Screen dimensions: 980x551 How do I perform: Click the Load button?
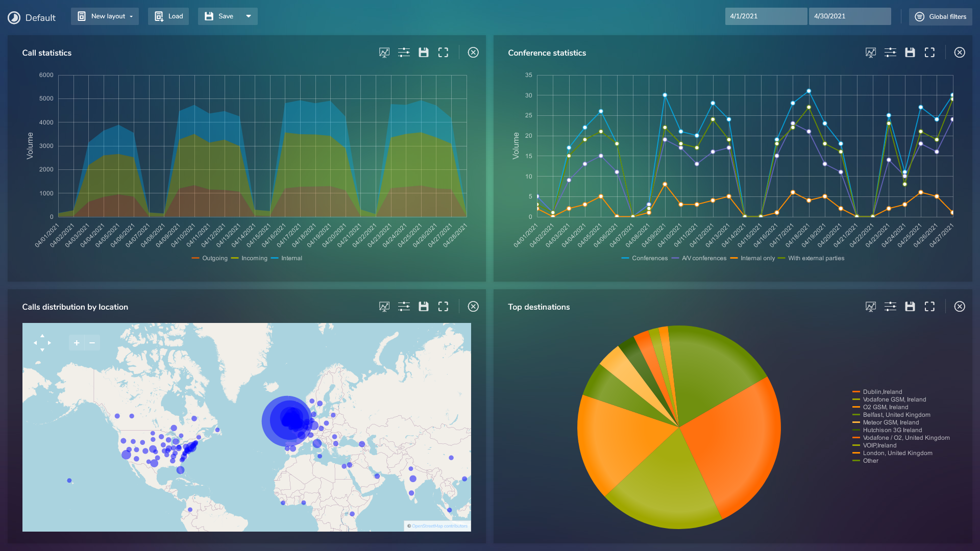pos(168,16)
